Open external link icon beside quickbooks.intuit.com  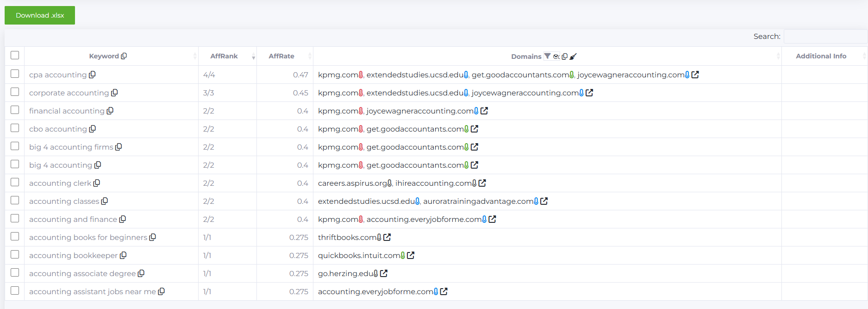coord(411,255)
